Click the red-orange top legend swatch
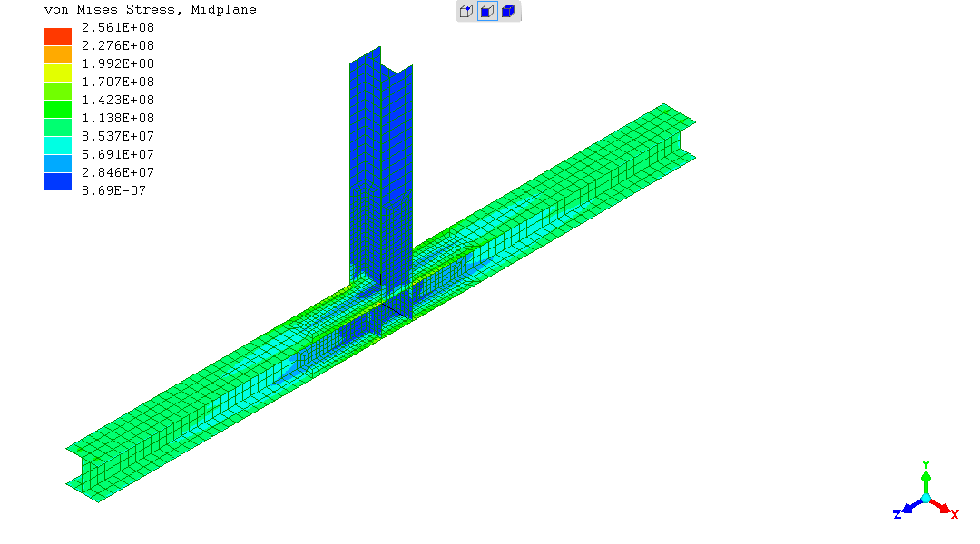Viewport: 980px width, 544px height. tap(58, 36)
